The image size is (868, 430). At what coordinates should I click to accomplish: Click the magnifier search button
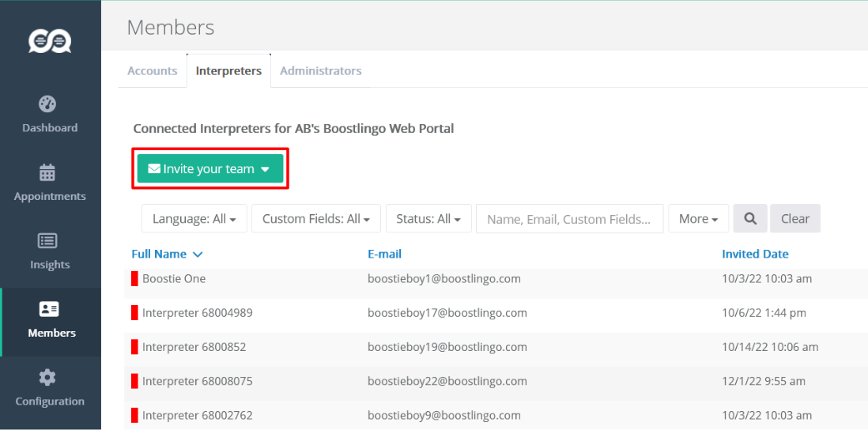(x=750, y=219)
